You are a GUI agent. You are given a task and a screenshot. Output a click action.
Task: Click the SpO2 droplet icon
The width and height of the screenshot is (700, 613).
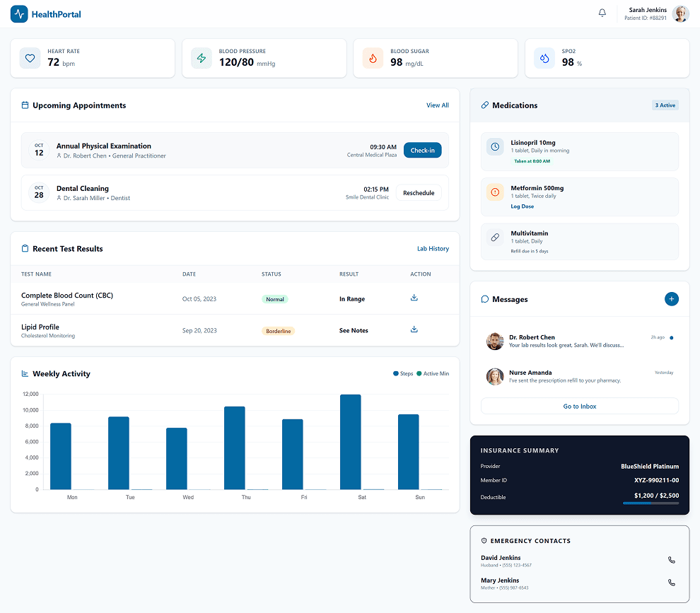544,58
